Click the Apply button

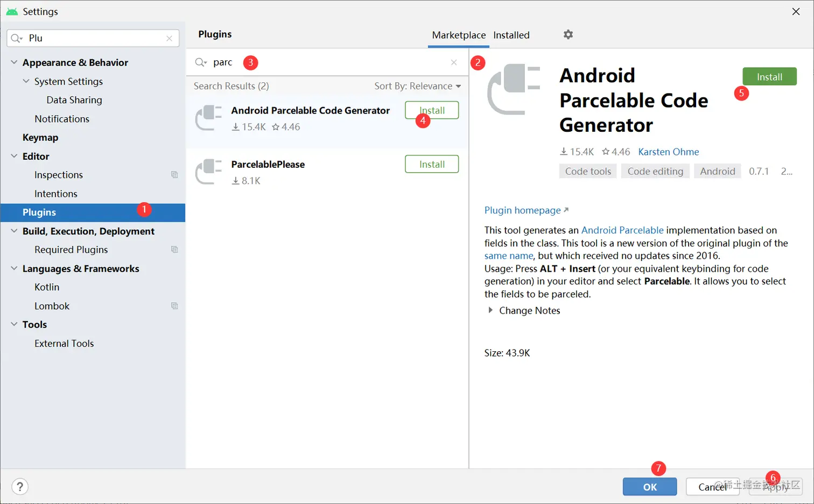775,487
